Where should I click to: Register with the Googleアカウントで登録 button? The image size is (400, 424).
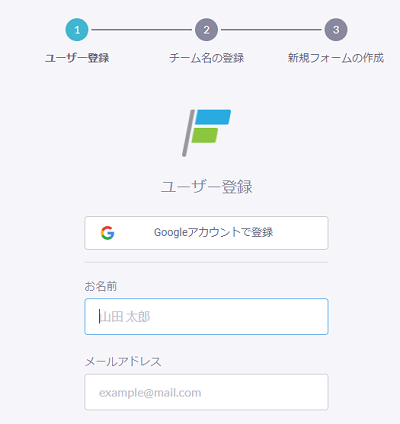[206, 233]
